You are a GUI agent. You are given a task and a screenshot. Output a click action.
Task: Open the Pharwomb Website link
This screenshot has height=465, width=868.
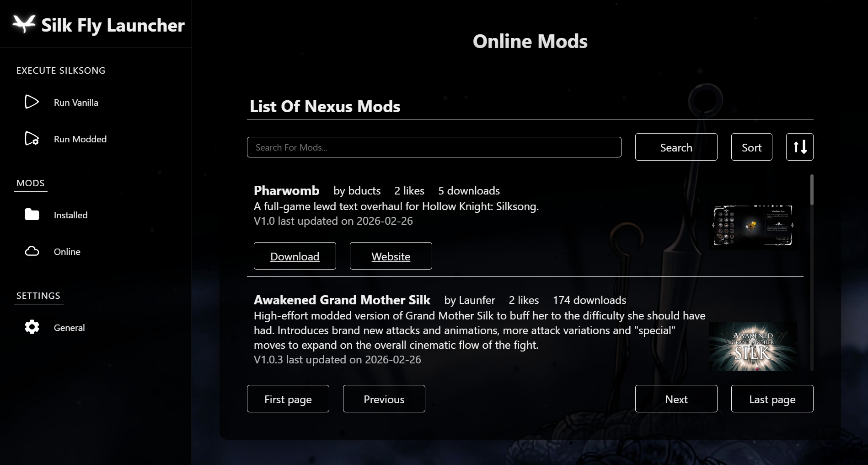coord(391,256)
